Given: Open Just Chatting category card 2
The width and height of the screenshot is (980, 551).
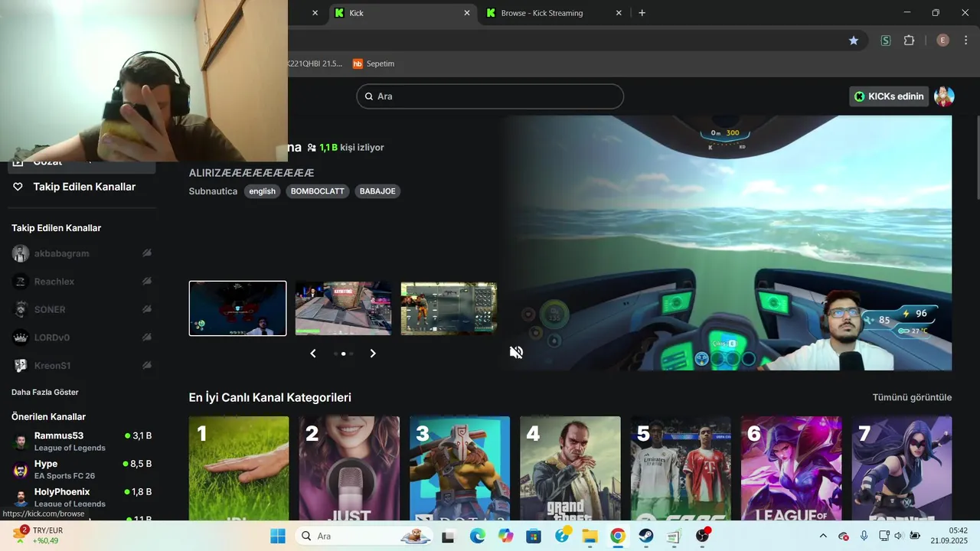Looking at the screenshot, I should (349, 468).
